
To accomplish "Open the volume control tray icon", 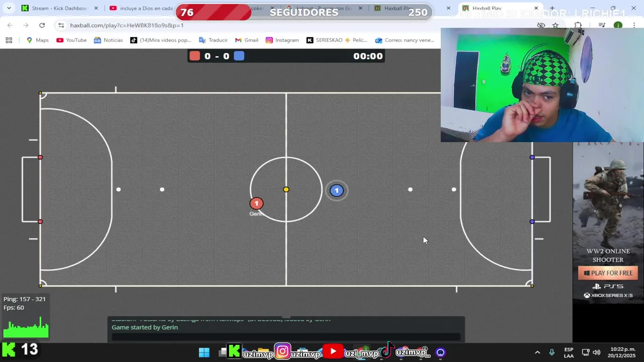I will pos(597,352).
